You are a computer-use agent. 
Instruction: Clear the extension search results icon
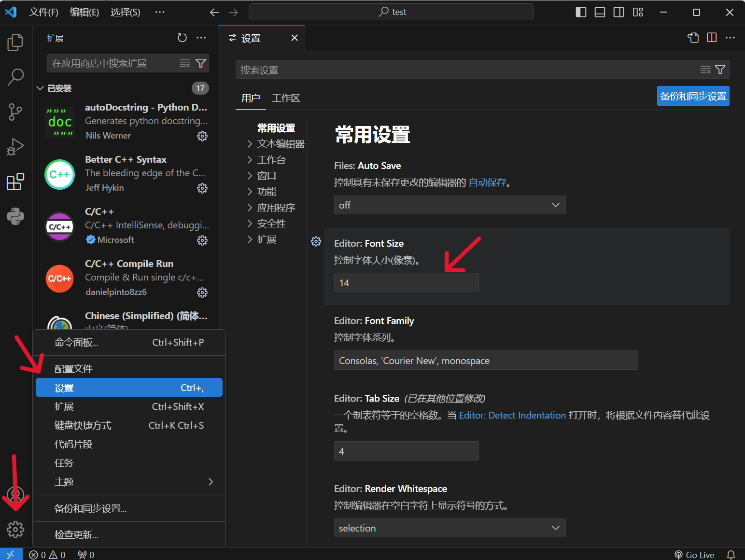(x=185, y=63)
